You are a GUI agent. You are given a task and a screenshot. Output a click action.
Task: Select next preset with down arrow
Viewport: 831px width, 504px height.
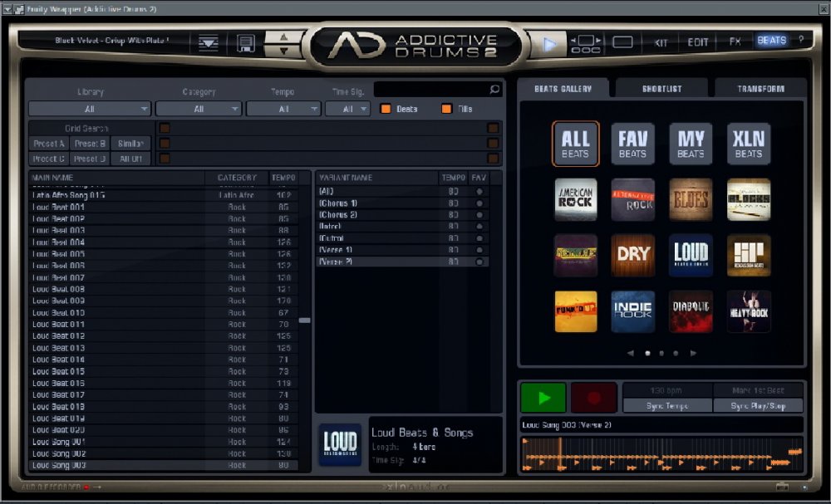283,51
